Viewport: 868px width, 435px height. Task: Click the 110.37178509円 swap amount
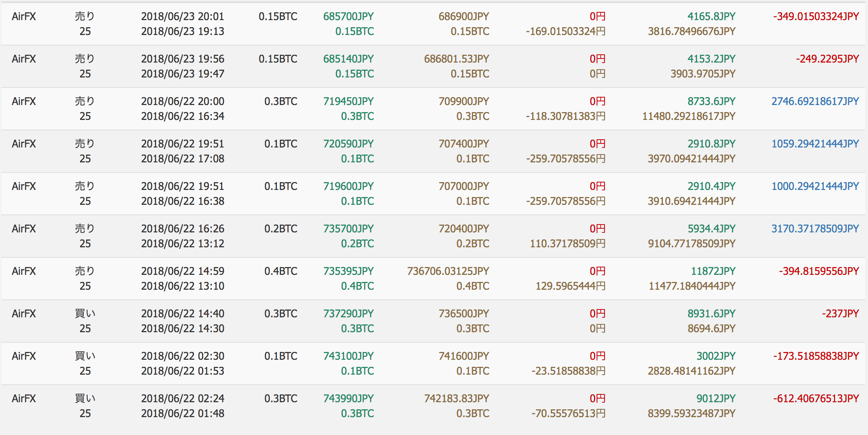click(x=568, y=244)
